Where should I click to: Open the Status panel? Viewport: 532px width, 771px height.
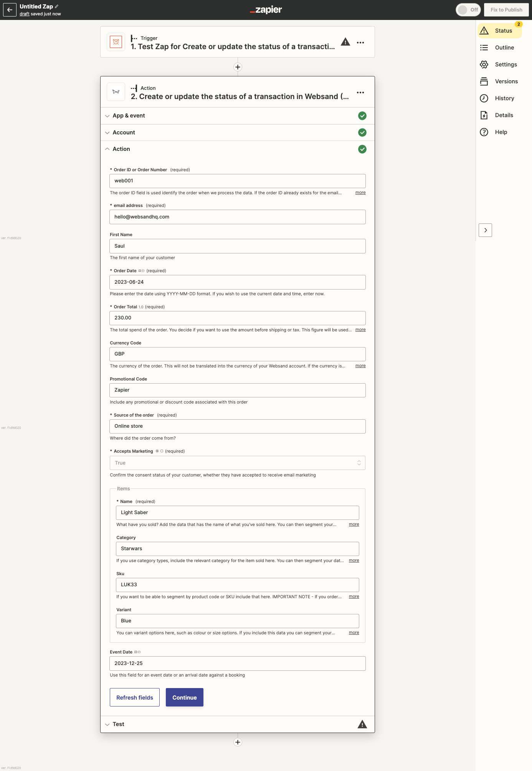click(500, 31)
